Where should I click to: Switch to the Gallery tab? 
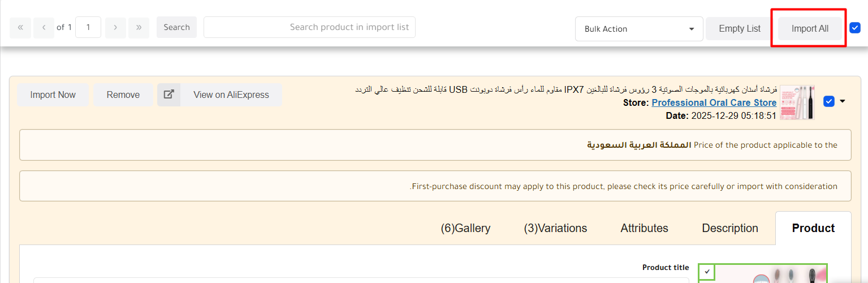tap(465, 228)
